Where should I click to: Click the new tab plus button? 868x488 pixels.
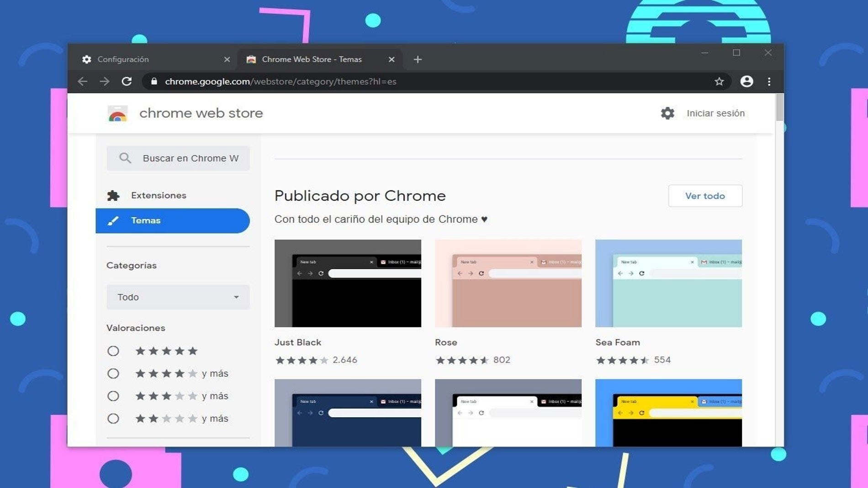pos(418,59)
